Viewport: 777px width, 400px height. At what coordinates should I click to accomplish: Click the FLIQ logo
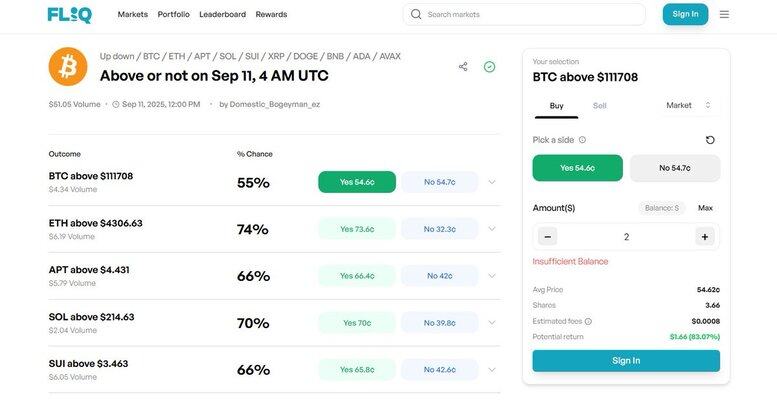[70, 15]
